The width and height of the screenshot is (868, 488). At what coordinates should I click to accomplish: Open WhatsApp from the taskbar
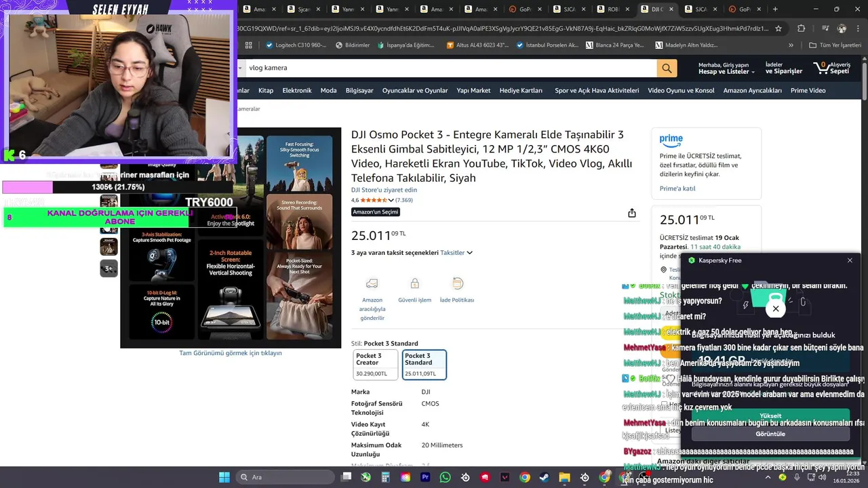[x=445, y=477]
